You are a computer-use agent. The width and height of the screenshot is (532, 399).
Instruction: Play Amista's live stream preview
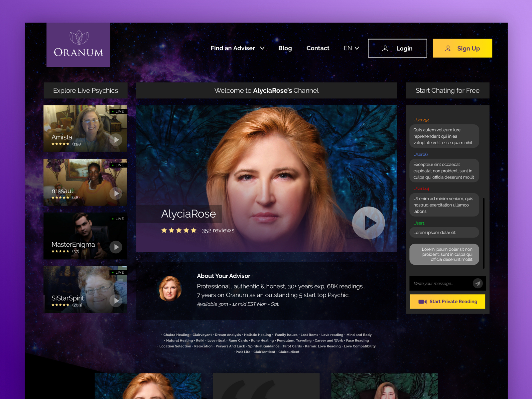[x=116, y=140]
